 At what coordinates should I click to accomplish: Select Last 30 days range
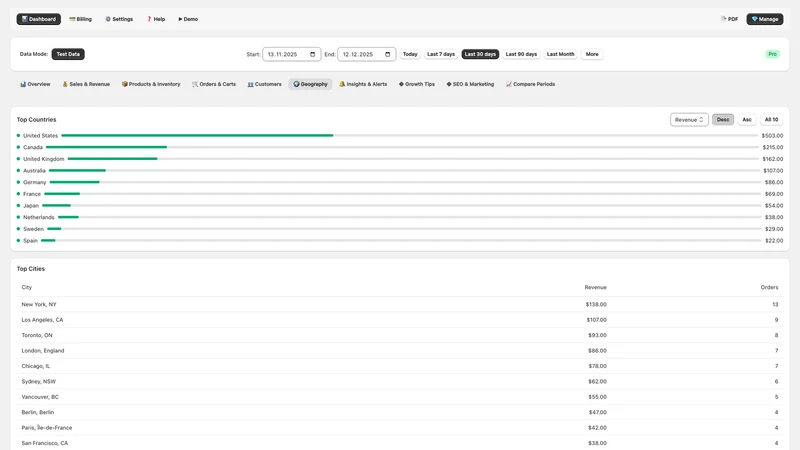click(x=480, y=54)
